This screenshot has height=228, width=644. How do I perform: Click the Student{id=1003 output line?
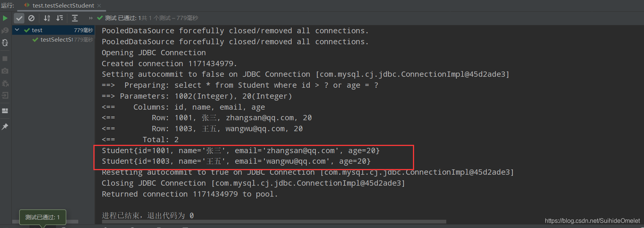click(236, 161)
